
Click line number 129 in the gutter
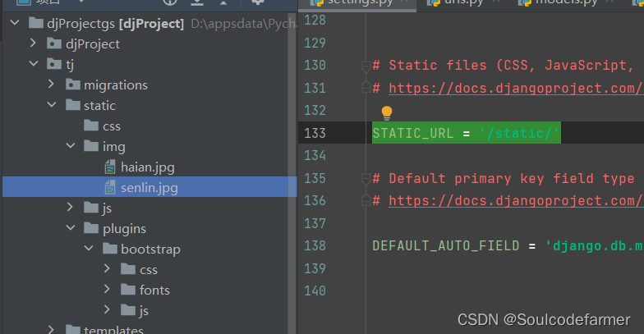coord(315,43)
